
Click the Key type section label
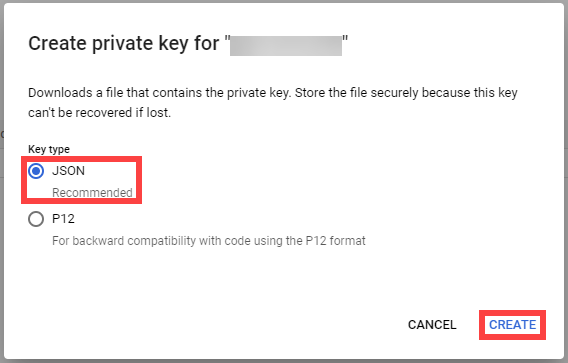pyautogui.click(x=49, y=149)
